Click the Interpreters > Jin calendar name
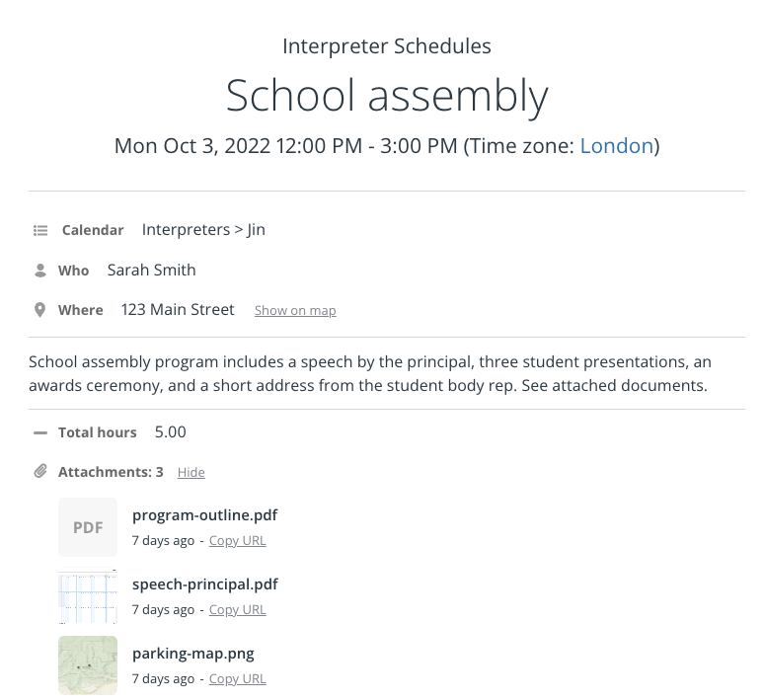 [x=203, y=230]
